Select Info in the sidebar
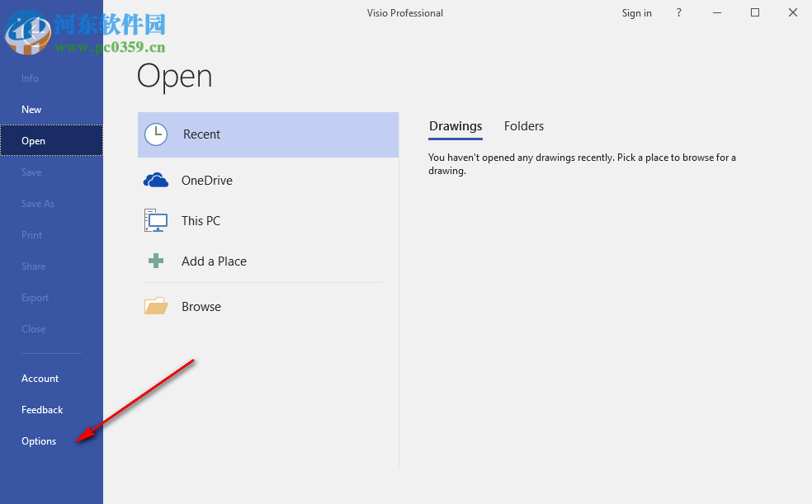 [x=30, y=78]
